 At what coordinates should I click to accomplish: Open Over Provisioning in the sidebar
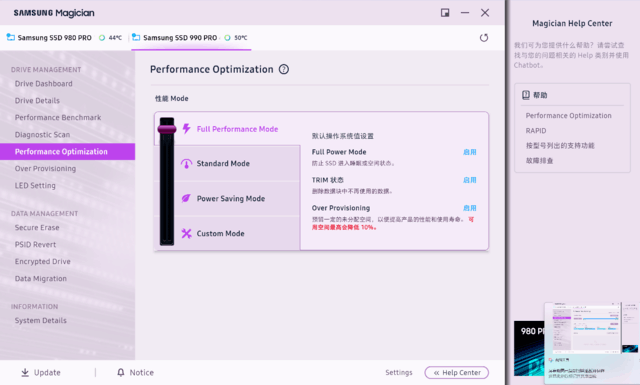click(x=45, y=169)
